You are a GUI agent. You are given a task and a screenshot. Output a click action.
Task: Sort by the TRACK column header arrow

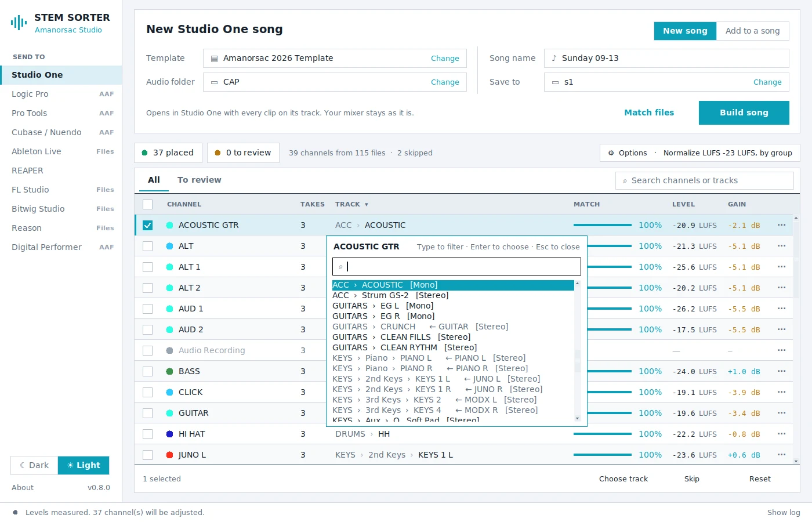click(367, 205)
